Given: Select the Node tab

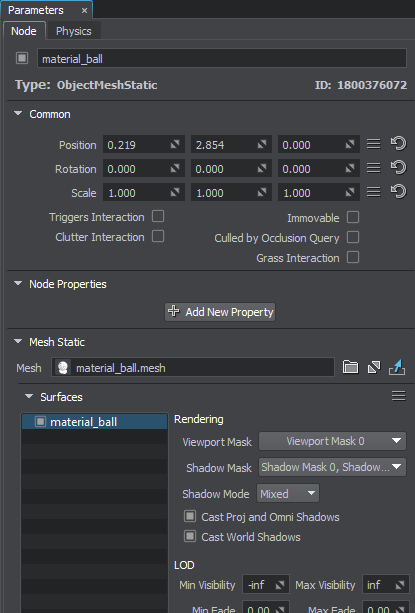Looking at the screenshot, I should [24, 31].
